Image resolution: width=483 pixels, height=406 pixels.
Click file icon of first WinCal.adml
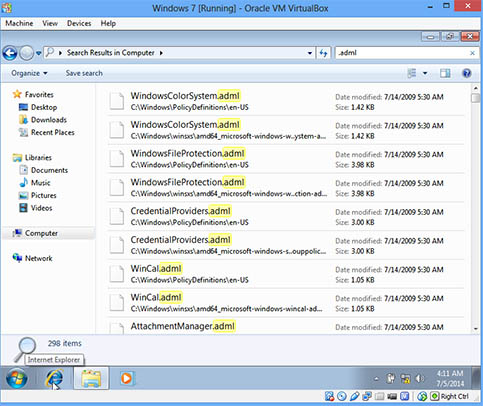click(x=117, y=274)
